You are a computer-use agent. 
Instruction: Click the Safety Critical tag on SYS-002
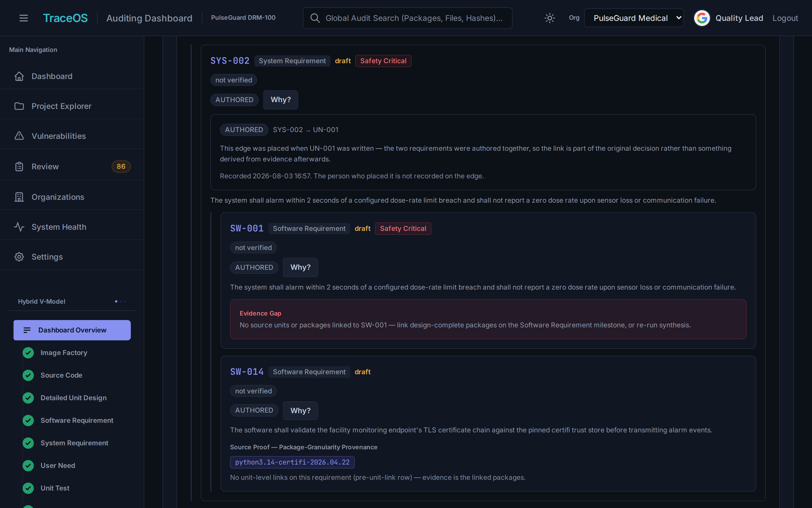383,61
